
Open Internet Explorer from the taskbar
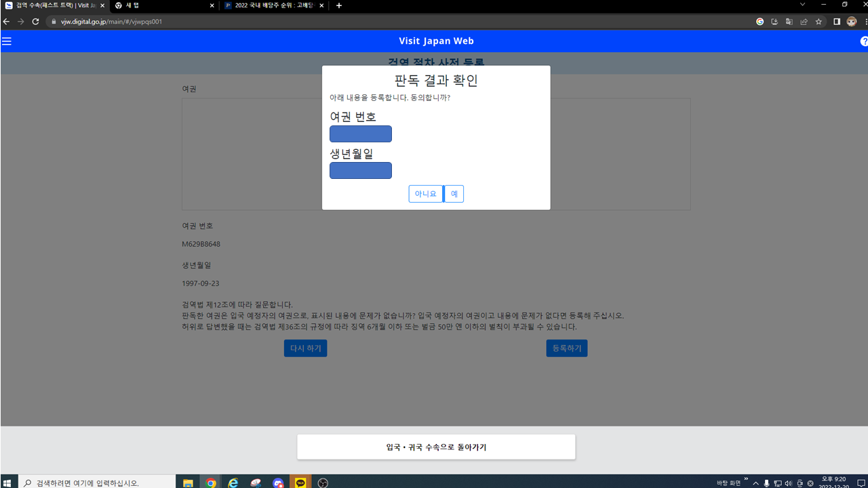click(233, 483)
